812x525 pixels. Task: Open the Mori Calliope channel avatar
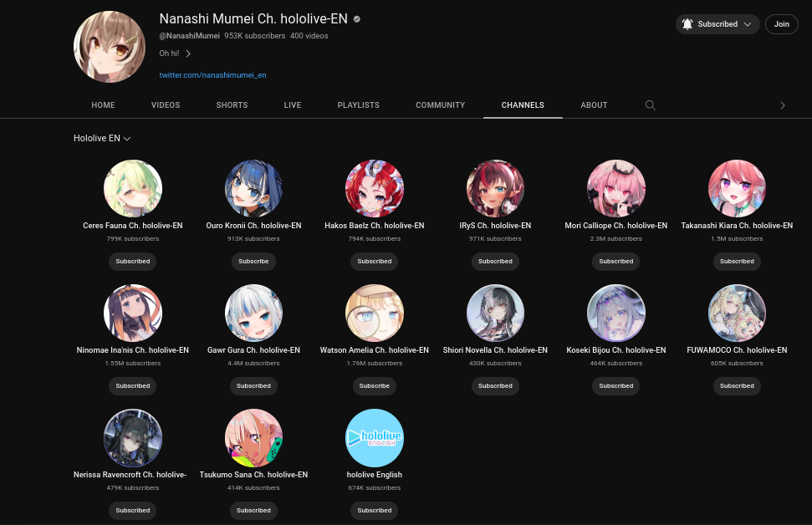click(x=616, y=188)
